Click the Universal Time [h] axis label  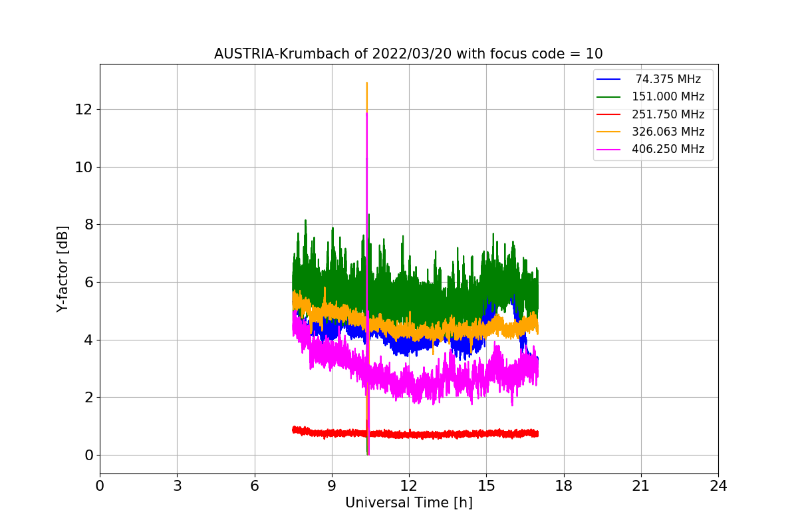pyautogui.click(x=408, y=503)
